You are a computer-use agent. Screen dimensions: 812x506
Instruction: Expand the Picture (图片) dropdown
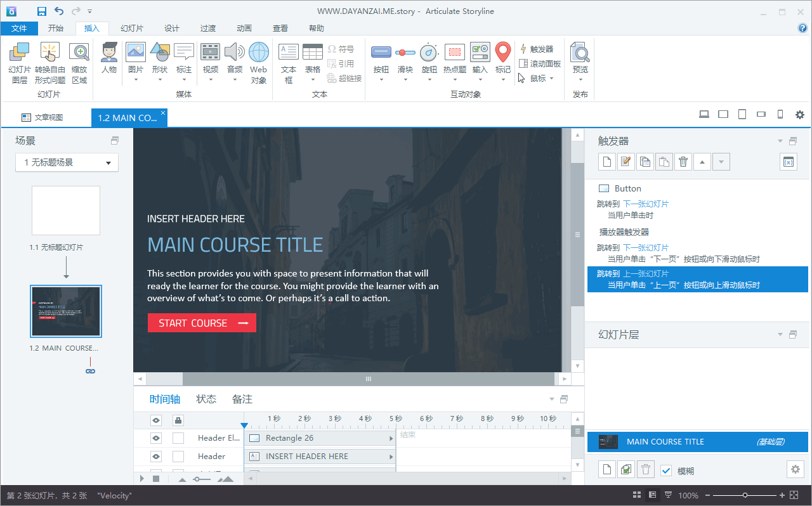pyautogui.click(x=136, y=80)
